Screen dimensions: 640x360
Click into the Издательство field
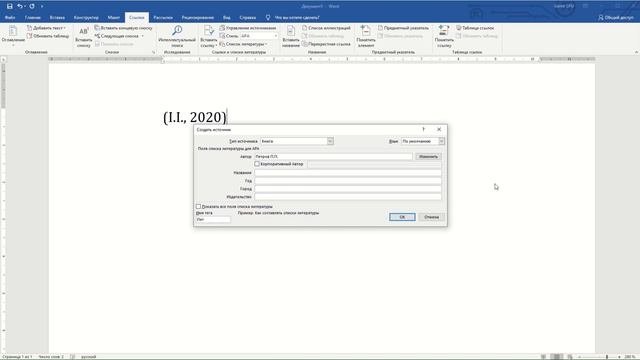(348, 197)
